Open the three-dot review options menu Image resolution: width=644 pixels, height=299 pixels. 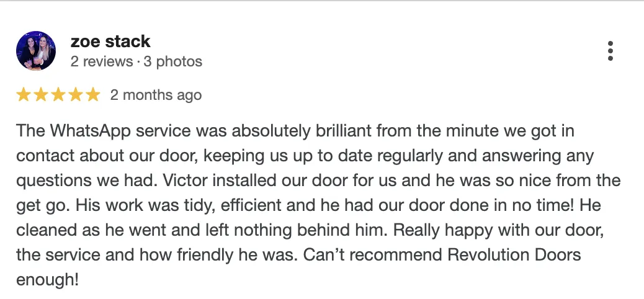pos(610,51)
